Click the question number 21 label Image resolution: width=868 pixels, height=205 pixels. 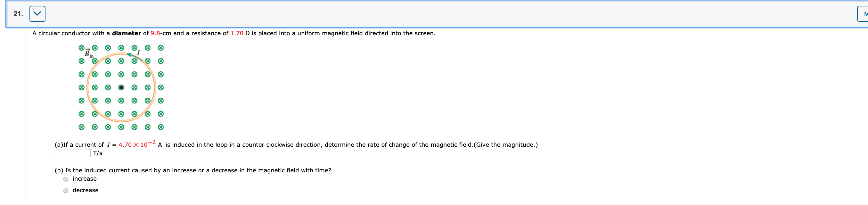click(x=18, y=13)
